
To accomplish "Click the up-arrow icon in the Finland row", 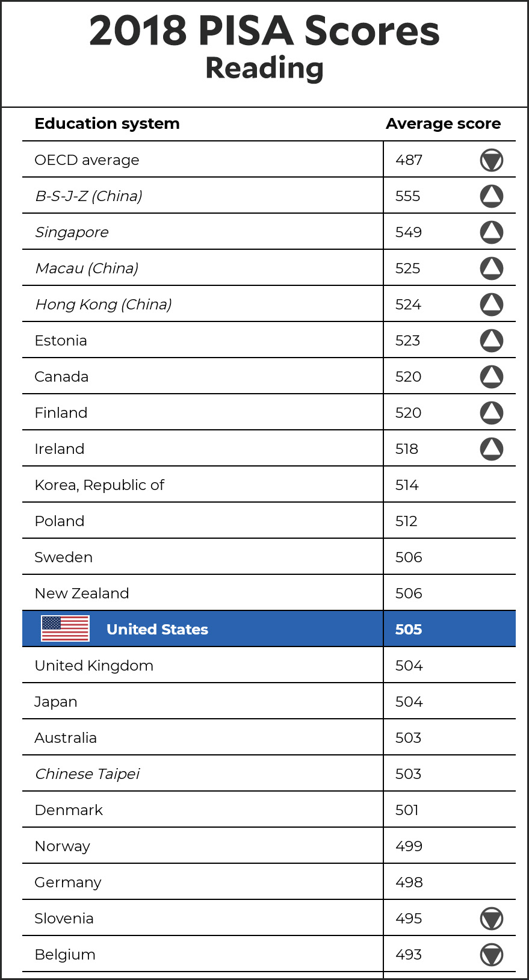I will 491,413.
